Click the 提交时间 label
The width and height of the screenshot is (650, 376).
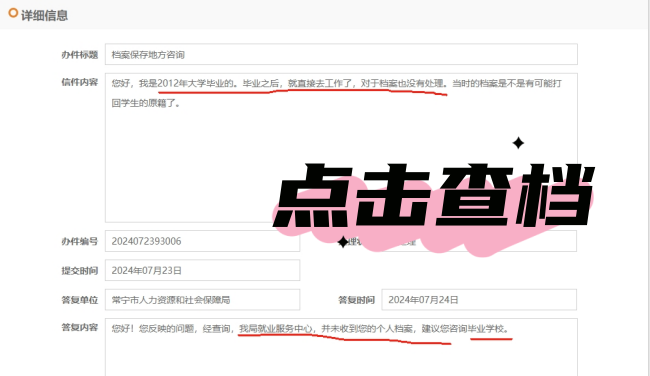(x=80, y=271)
